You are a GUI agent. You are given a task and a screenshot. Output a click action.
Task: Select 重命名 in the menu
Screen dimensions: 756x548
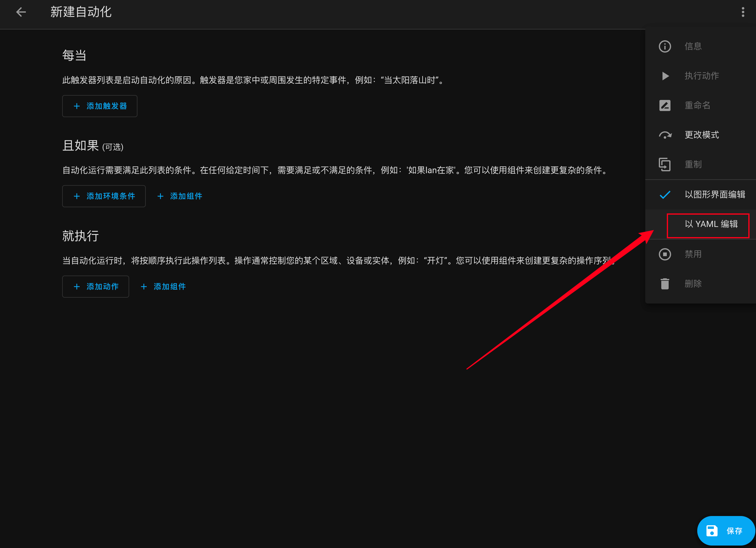click(x=700, y=106)
